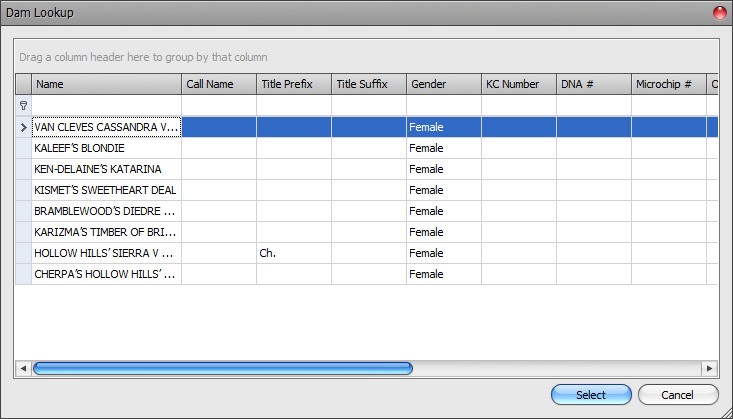Close the Dam Lookup window
The height and width of the screenshot is (419, 733).
pyautogui.click(x=720, y=13)
